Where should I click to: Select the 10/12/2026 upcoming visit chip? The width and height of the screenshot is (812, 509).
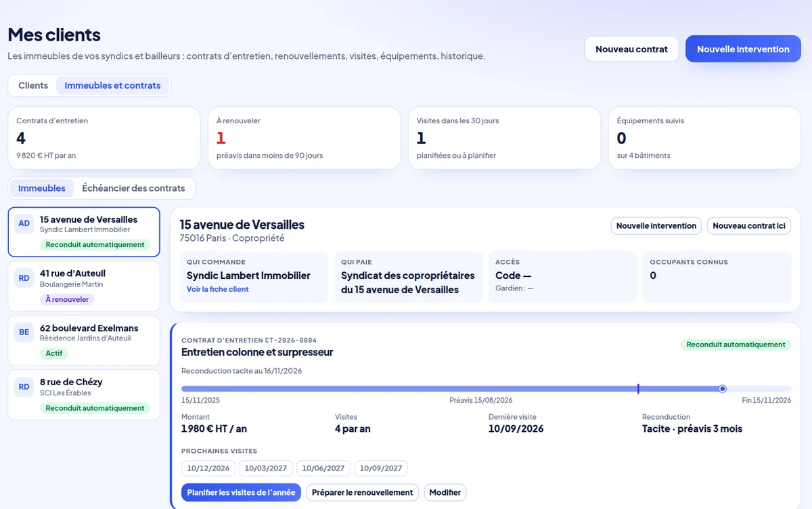click(208, 468)
